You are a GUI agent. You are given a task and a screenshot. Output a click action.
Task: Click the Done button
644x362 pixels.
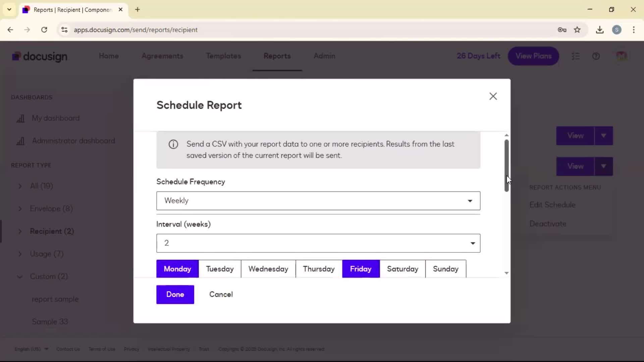click(175, 294)
